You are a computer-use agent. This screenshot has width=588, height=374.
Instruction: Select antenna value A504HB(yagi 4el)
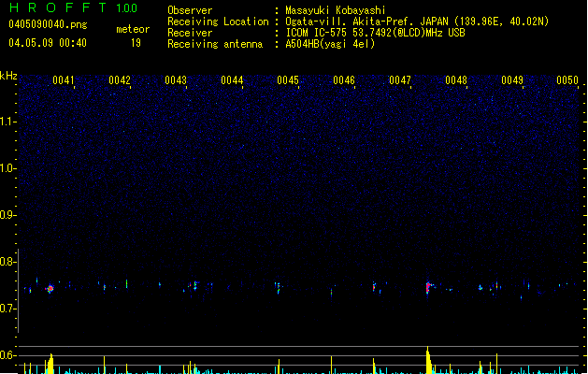(x=330, y=44)
